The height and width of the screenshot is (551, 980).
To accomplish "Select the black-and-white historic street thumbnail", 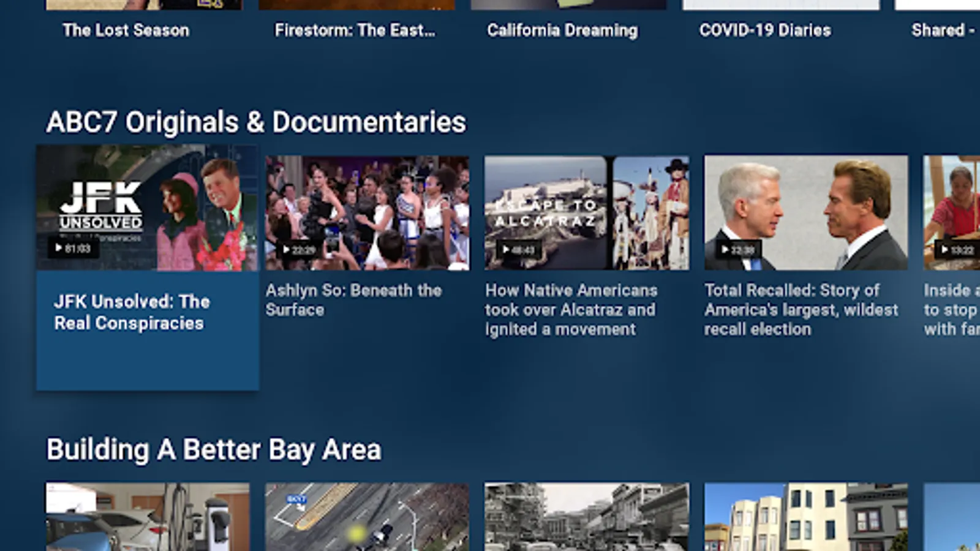I will (x=587, y=517).
